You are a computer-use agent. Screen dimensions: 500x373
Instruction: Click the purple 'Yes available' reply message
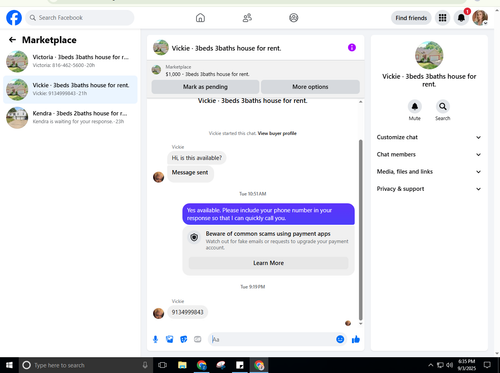(x=268, y=214)
